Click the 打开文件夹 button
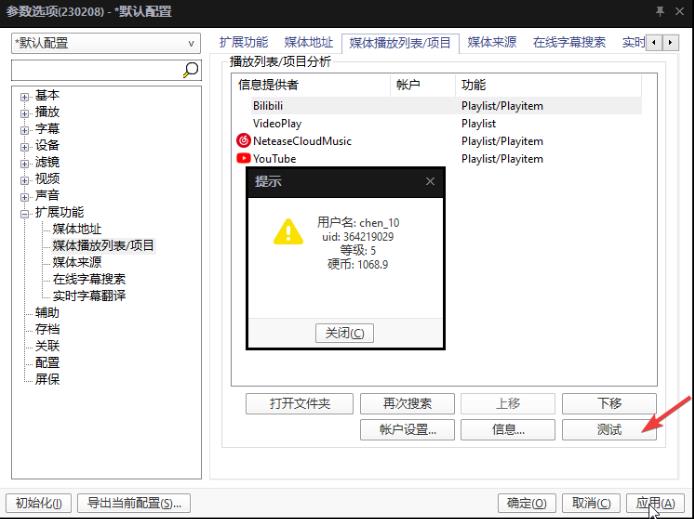Screen dimensions: 694x519 pos(300,404)
